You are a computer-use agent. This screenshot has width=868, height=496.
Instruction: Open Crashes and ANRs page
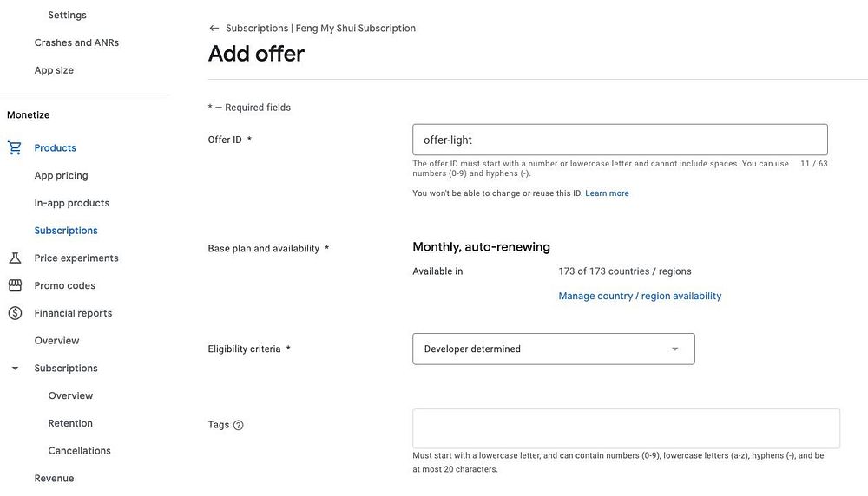click(76, 43)
